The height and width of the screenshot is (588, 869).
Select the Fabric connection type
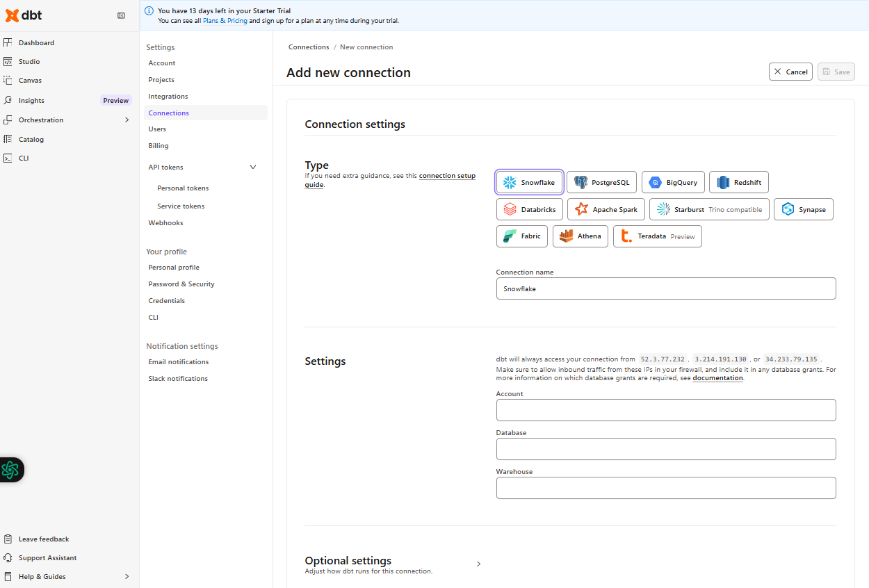pyautogui.click(x=522, y=236)
